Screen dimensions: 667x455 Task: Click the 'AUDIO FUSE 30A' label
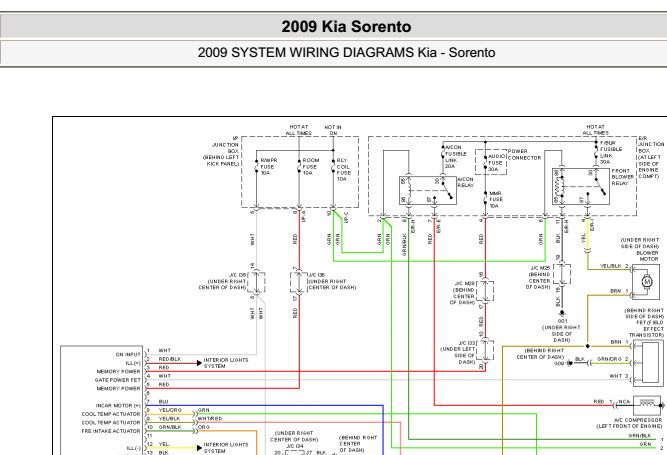click(x=496, y=163)
